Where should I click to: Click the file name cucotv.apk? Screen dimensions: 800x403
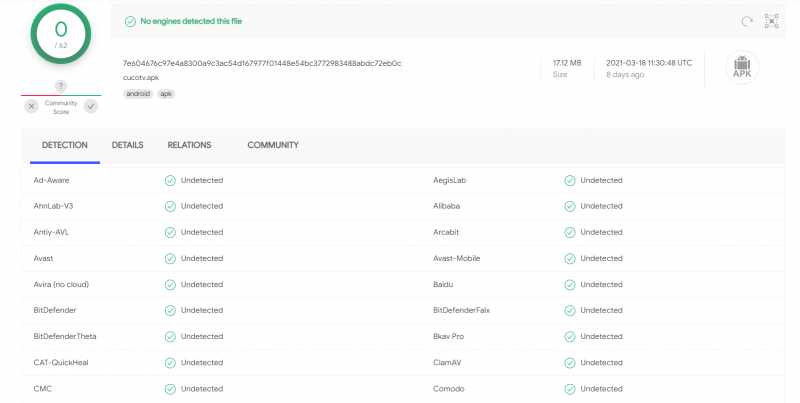(141, 78)
